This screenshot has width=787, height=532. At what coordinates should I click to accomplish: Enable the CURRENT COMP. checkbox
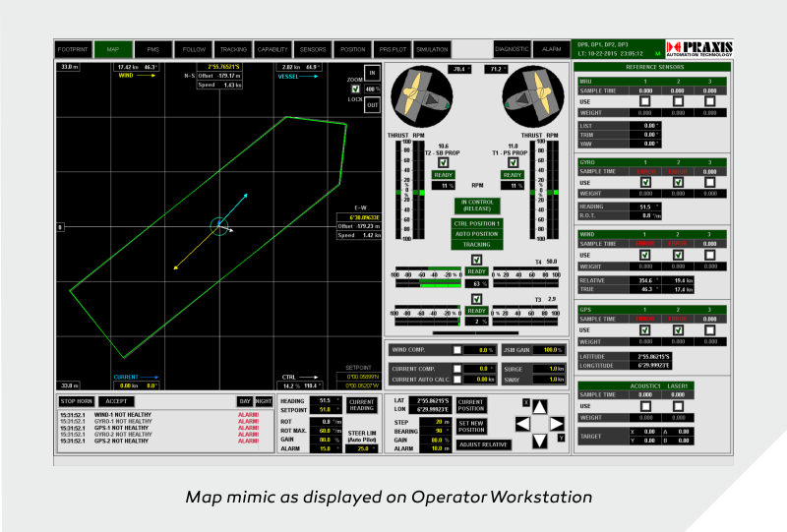coord(456,369)
